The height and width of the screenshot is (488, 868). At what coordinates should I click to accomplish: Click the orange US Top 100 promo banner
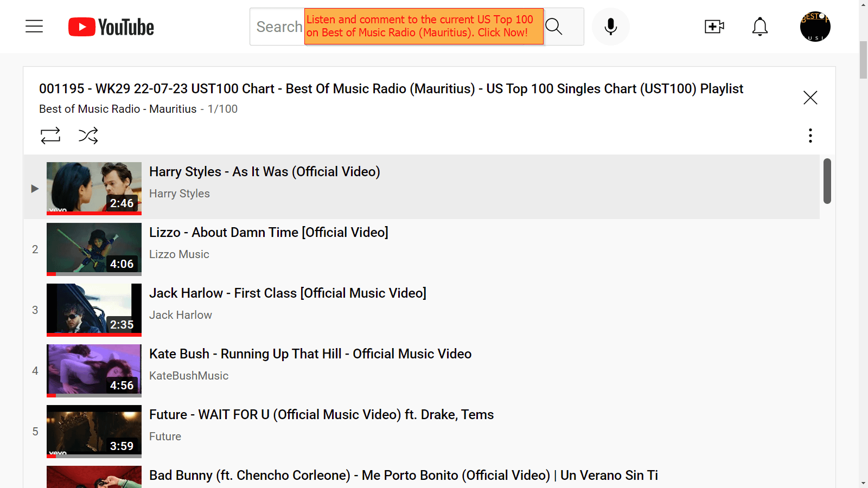coord(424,26)
